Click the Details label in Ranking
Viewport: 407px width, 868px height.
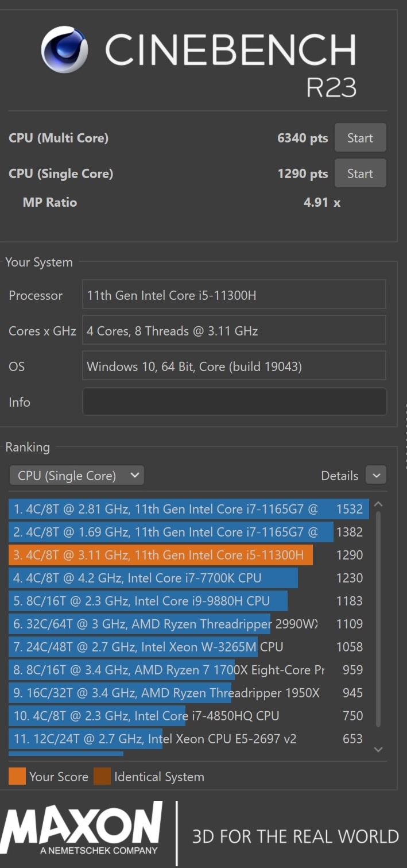click(339, 476)
